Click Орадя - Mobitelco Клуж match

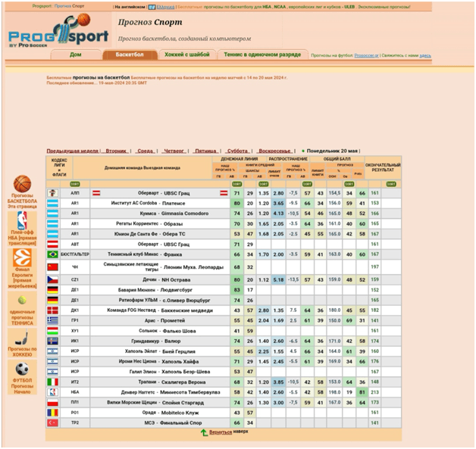[x=171, y=413]
